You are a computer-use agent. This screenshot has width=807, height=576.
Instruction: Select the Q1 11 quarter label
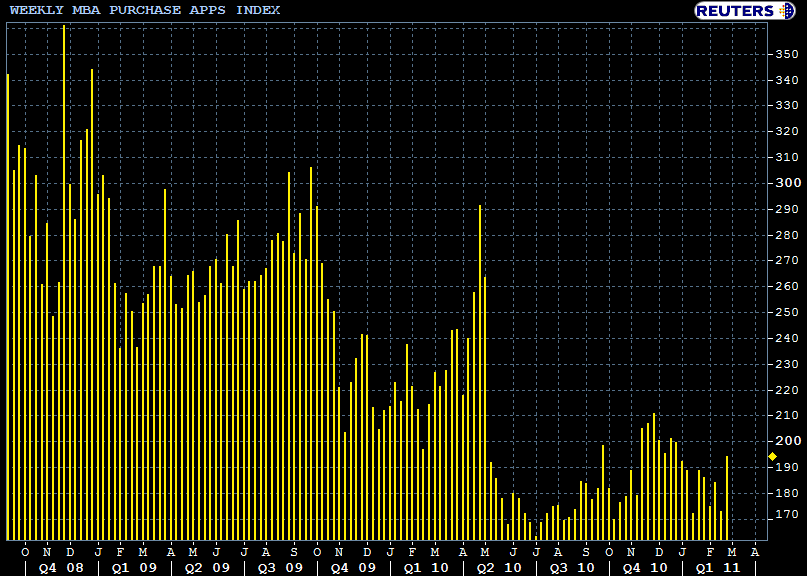coord(717,567)
